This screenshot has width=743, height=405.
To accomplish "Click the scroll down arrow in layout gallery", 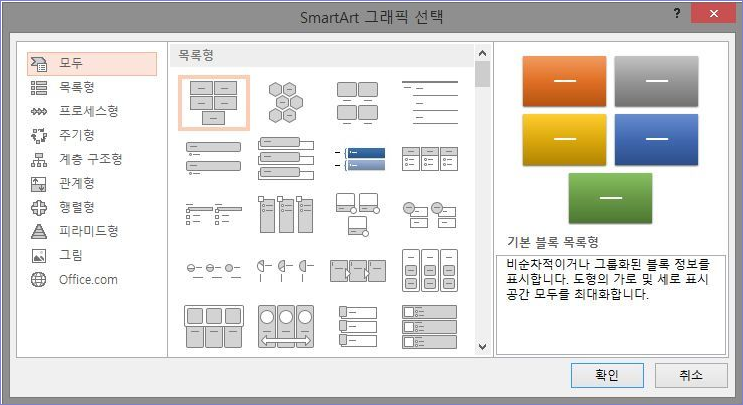I will (482, 347).
